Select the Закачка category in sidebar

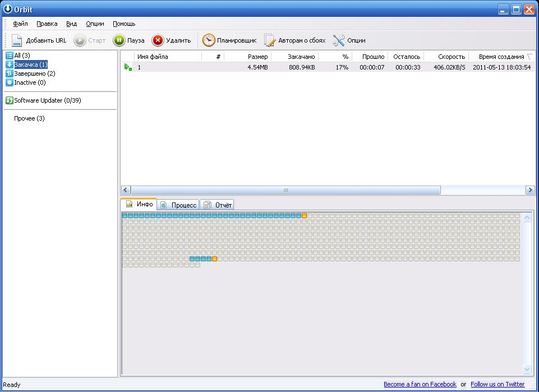coord(30,64)
